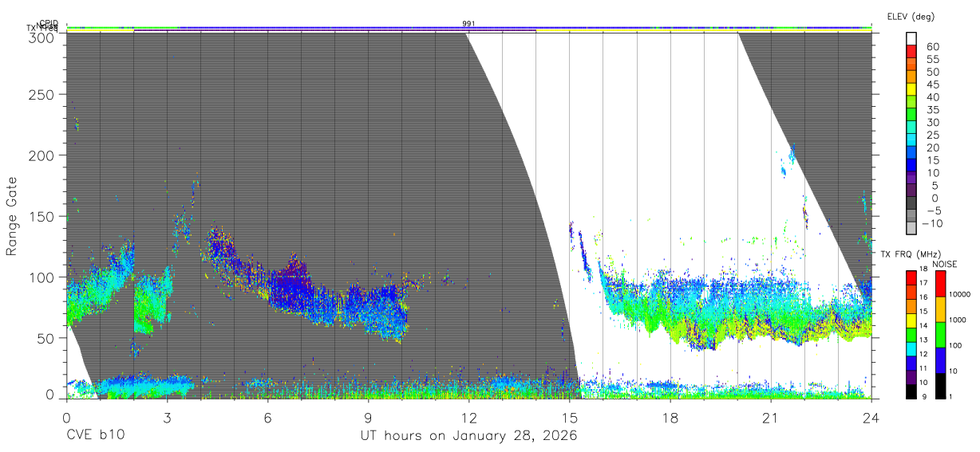Click the "3" tick on the UT hours axis

[167, 417]
